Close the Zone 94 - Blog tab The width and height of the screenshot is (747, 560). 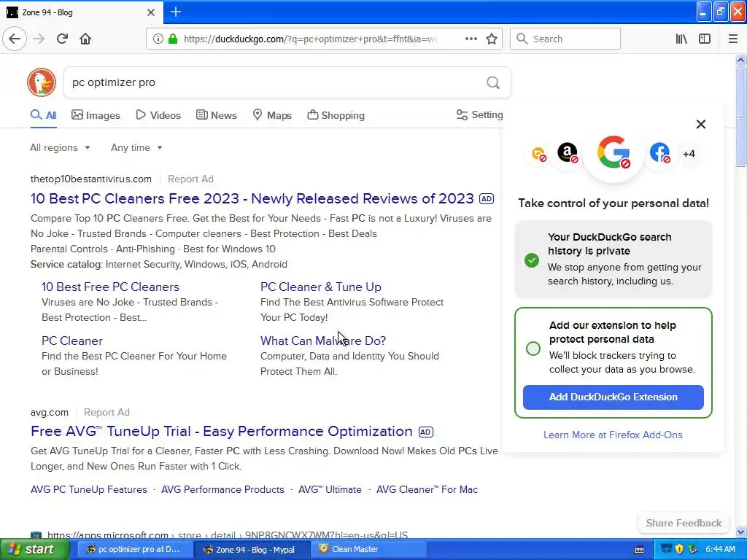click(x=151, y=12)
